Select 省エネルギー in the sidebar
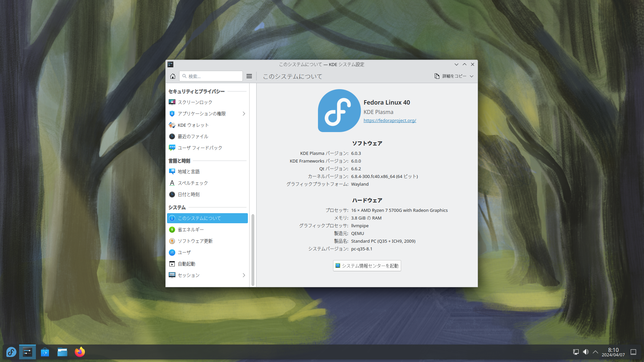This screenshot has height=362, width=644. 191,230
